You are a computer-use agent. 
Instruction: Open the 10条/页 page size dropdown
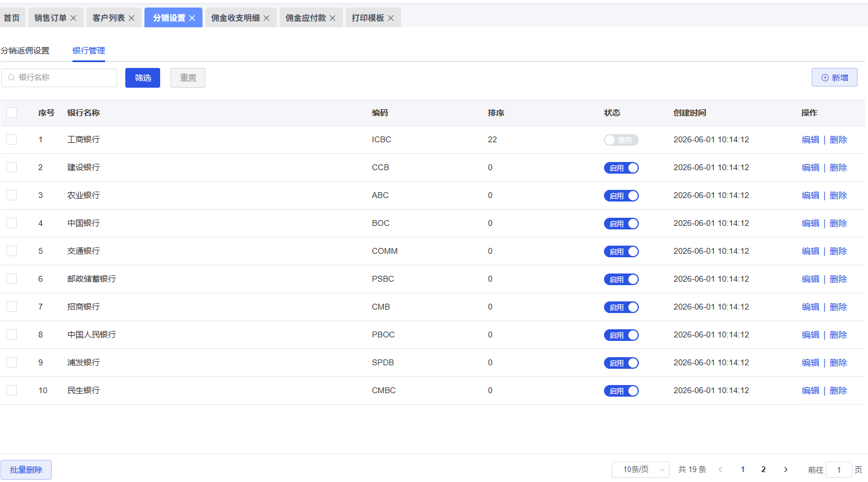641,469
